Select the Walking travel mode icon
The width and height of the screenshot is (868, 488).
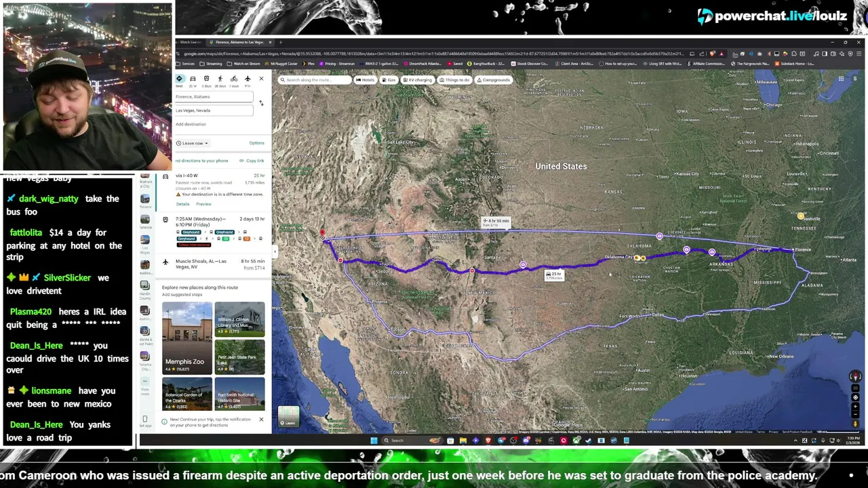click(220, 79)
